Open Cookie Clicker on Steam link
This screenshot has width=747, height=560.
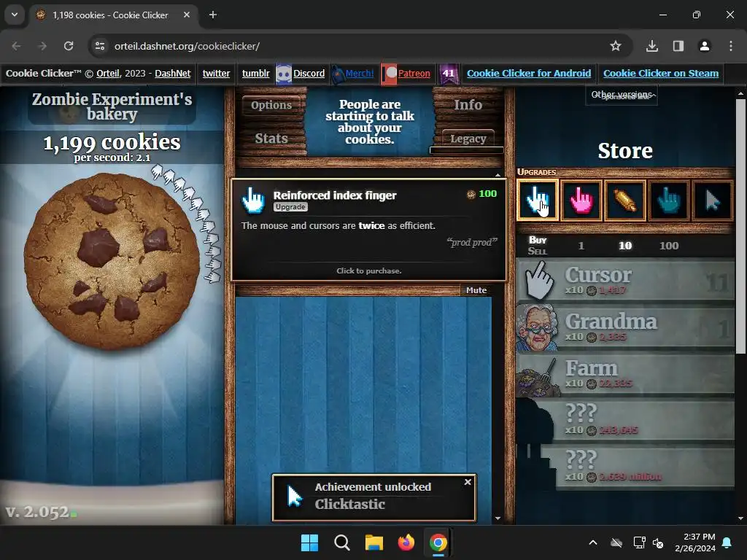pos(661,74)
